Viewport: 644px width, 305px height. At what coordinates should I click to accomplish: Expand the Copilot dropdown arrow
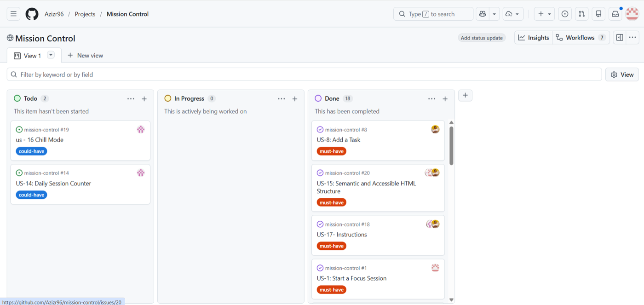(x=494, y=14)
